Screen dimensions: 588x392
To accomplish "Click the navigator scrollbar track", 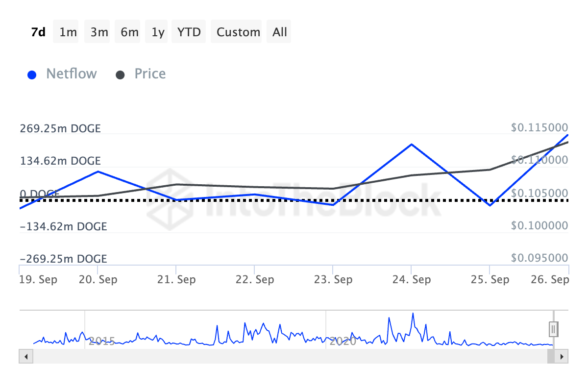I will coord(284,356).
